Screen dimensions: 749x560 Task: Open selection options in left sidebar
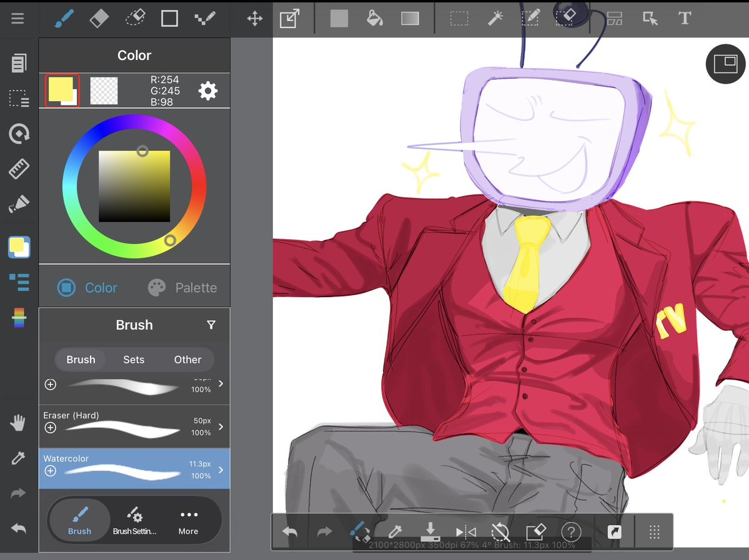coord(19,99)
